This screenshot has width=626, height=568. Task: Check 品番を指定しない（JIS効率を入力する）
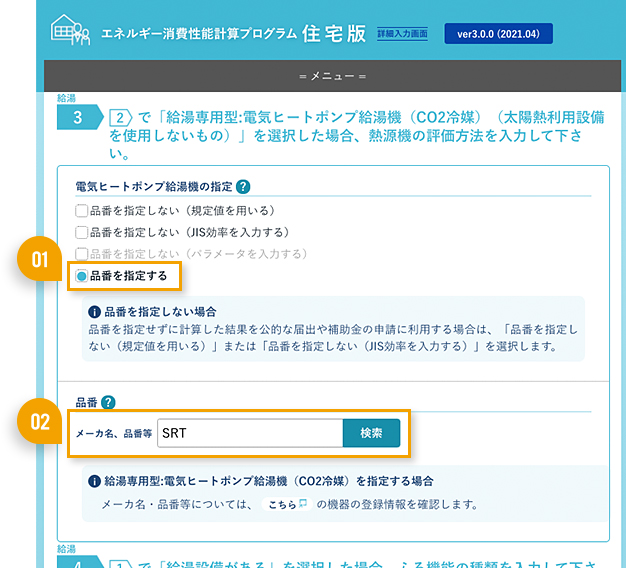click(81, 232)
